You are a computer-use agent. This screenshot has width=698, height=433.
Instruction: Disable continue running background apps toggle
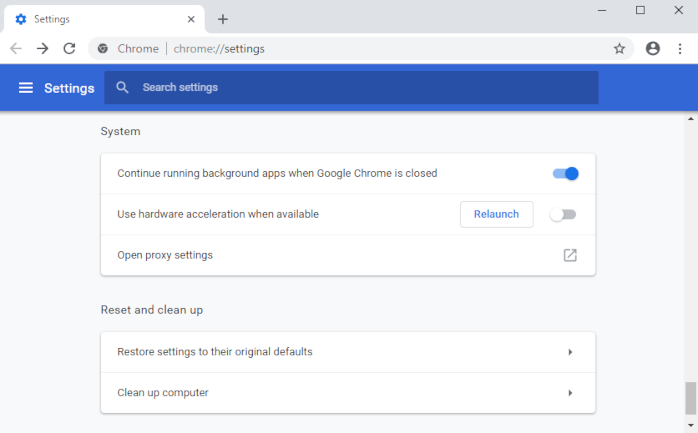565,174
